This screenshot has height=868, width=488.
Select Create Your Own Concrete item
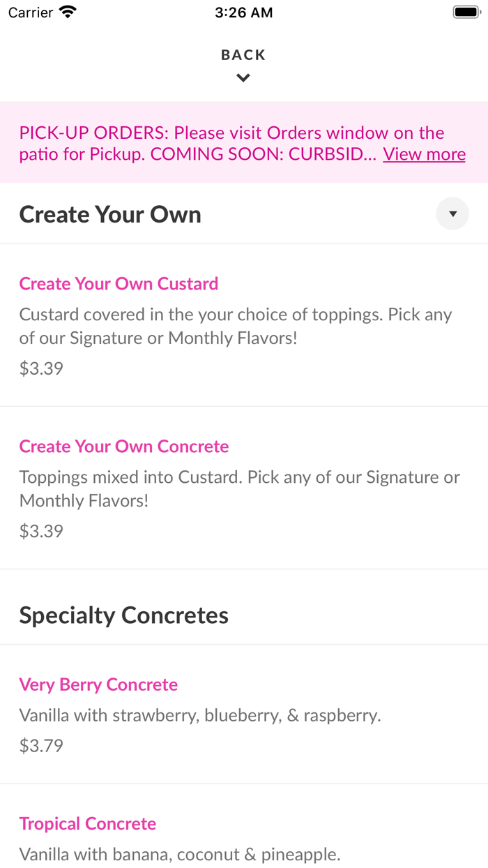coord(124,446)
